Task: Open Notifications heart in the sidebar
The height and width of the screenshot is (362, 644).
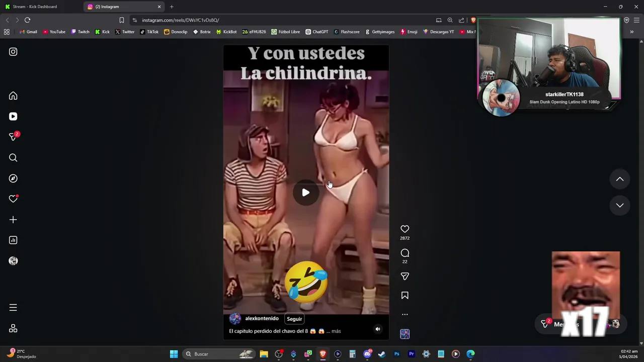Action: tap(14, 199)
